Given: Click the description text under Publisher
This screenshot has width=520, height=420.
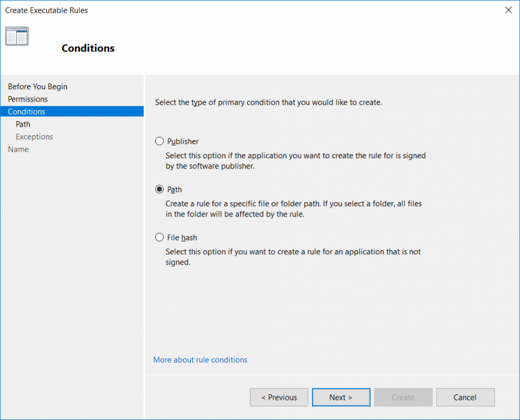Looking at the screenshot, I should point(295,161).
